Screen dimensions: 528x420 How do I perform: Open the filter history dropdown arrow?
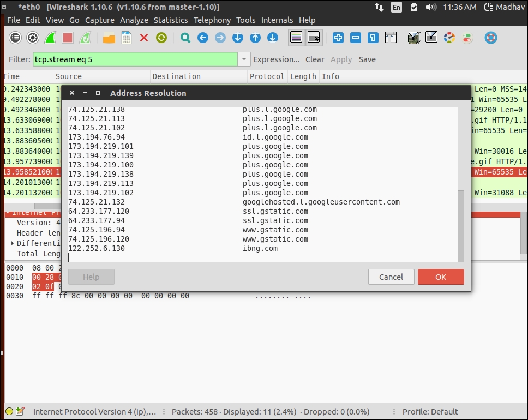(244, 59)
